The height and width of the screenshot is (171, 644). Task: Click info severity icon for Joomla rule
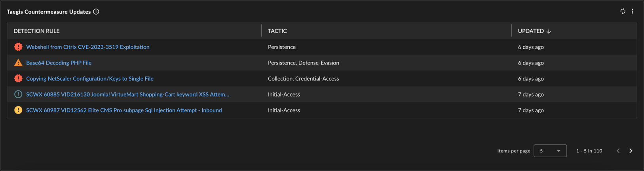pos(18,94)
